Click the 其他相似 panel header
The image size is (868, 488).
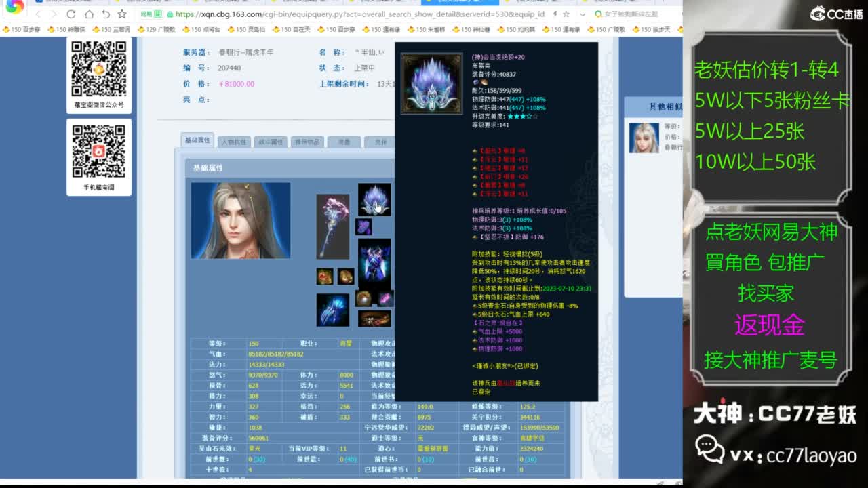(653, 106)
